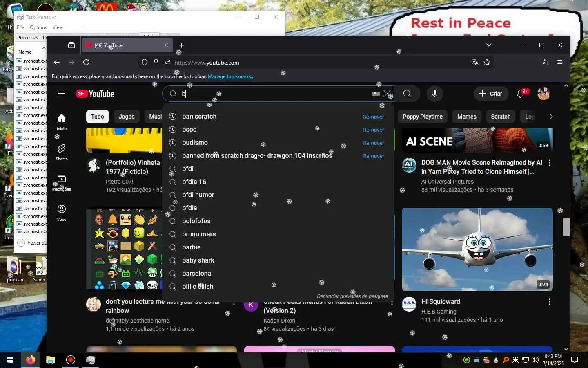Open the H.E.B Gaming channel avatar

click(409, 304)
